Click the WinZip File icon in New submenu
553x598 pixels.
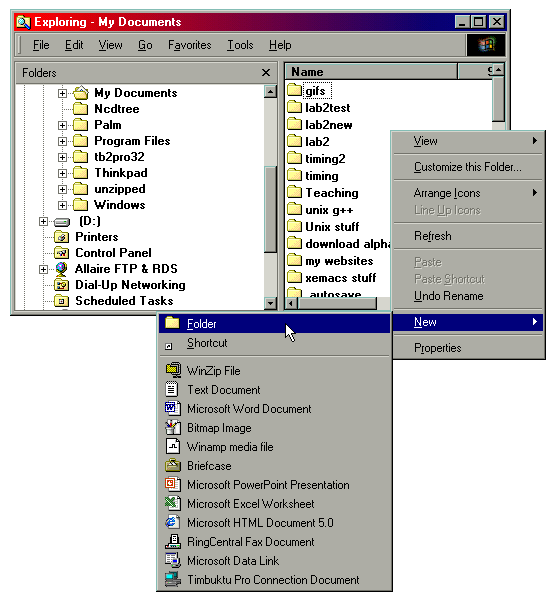173,370
